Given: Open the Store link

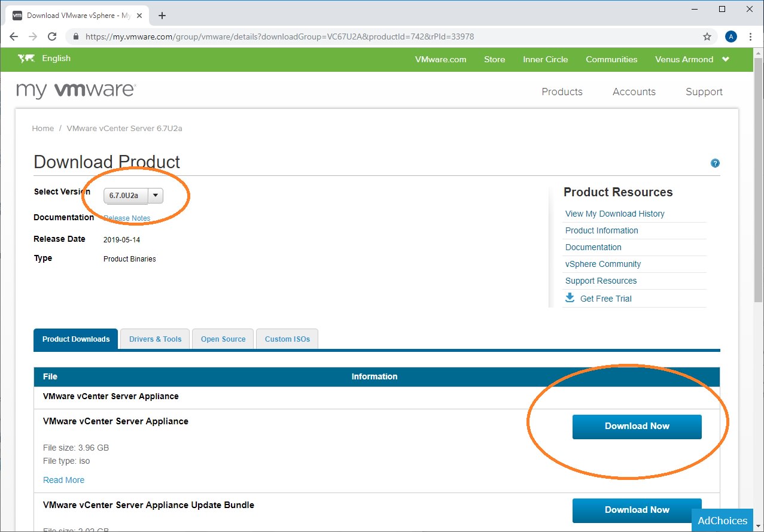Looking at the screenshot, I should click(x=494, y=59).
